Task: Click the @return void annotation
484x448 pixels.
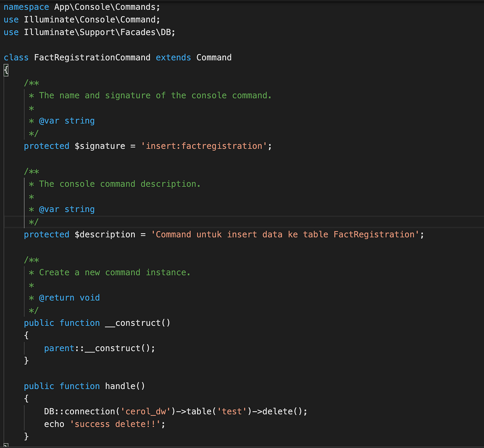Action: point(69,297)
